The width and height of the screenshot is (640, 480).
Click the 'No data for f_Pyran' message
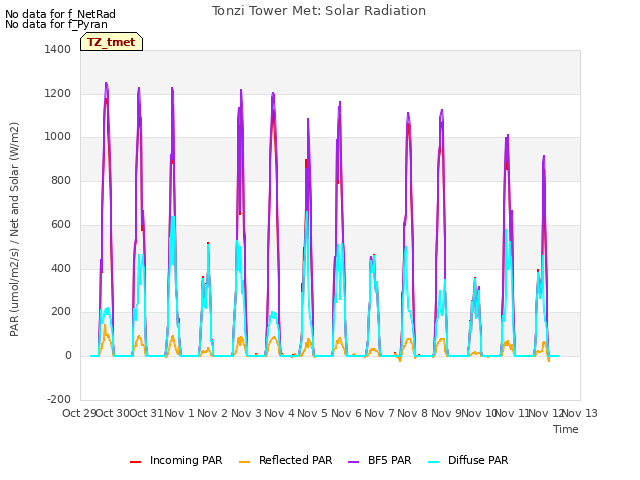pos(56,24)
